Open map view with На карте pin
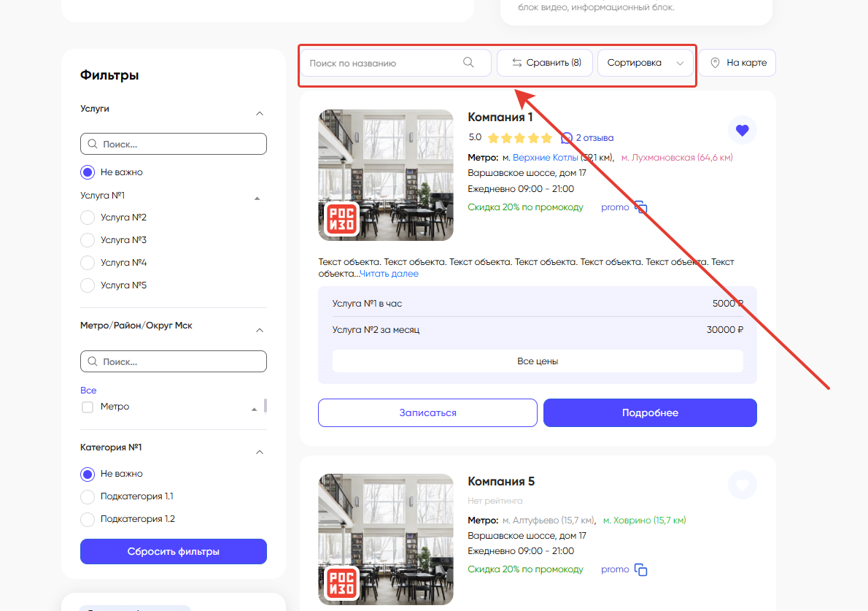The width and height of the screenshot is (868, 611). (737, 63)
